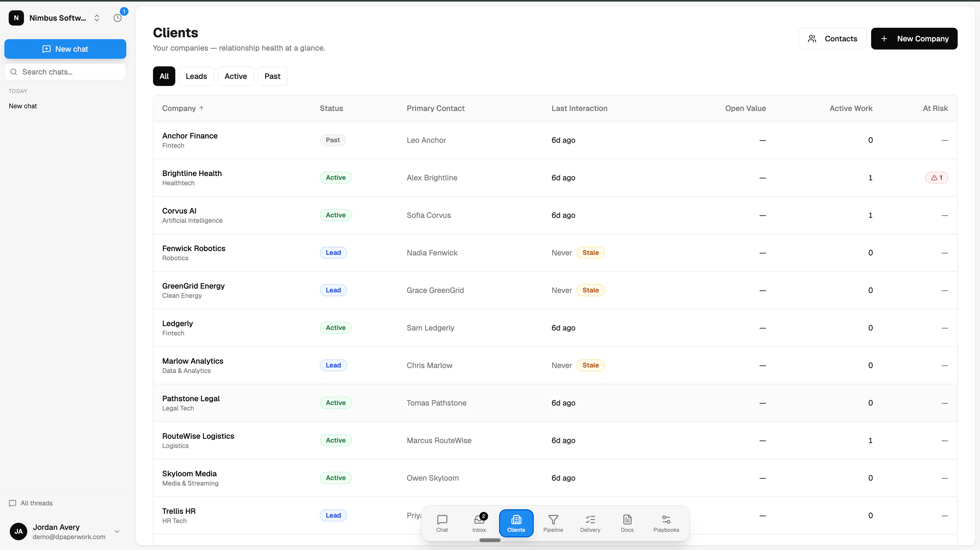Open the Pipeline funnel icon
Viewport: 980px width, 550px height.
click(553, 523)
